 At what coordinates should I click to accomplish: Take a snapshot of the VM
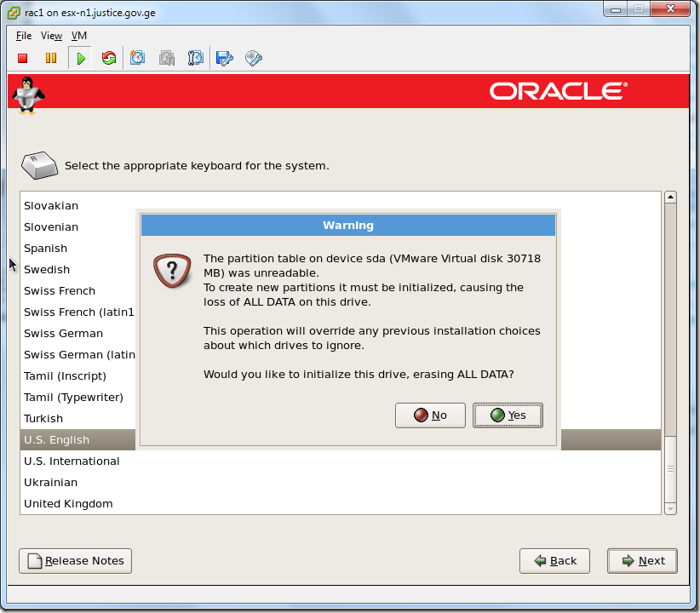pos(137,58)
